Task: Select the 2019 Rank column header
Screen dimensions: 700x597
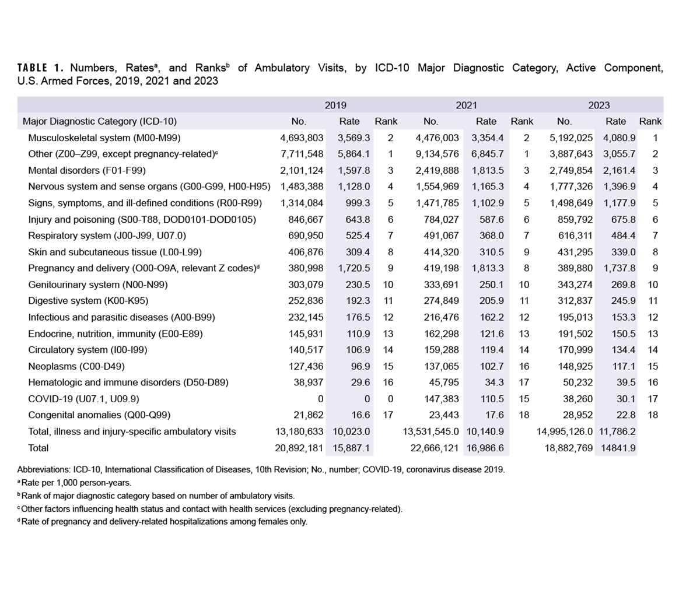Action: pyautogui.click(x=385, y=121)
